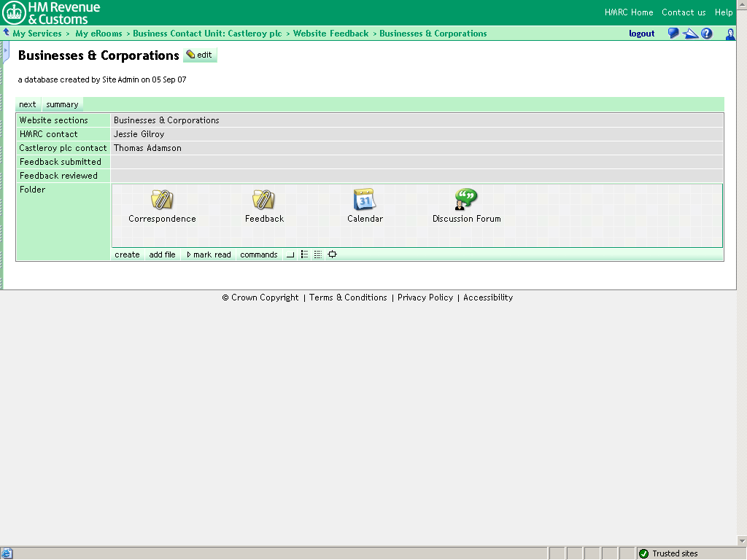The height and width of the screenshot is (560, 747).
Task: Open the Discussion Forum icon
Action: (465, 199)
